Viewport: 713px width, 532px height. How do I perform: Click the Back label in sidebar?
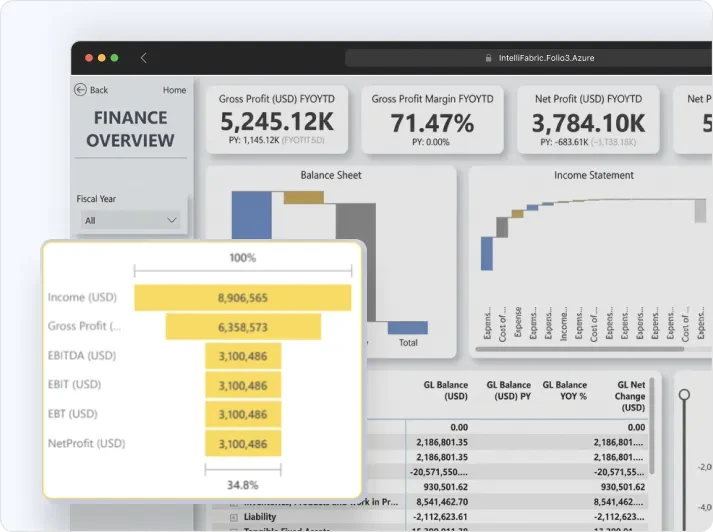99,90
